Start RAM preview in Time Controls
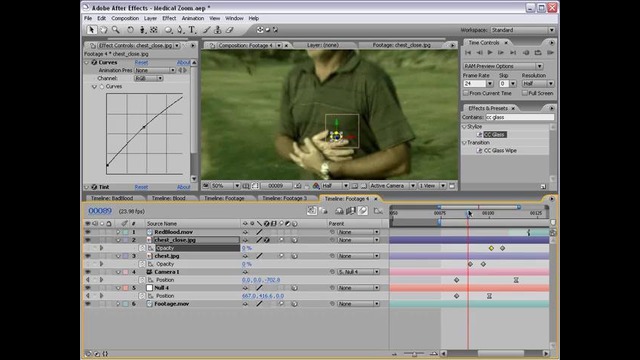640x360 pixels. 550,53
